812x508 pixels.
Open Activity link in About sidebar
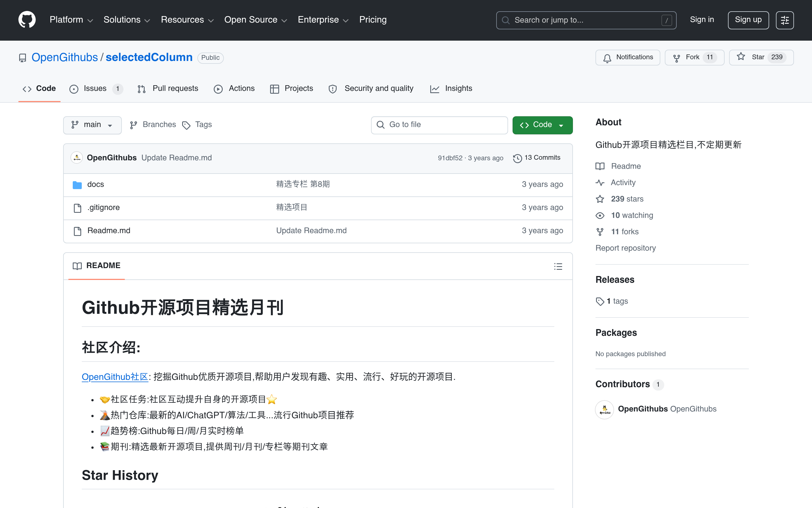(x=615, y=182)
